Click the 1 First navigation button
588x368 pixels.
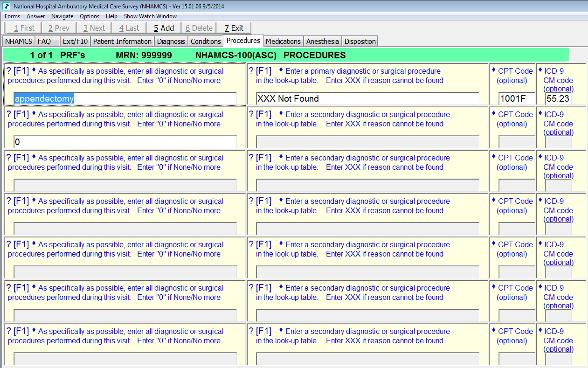tap(24, 28)
